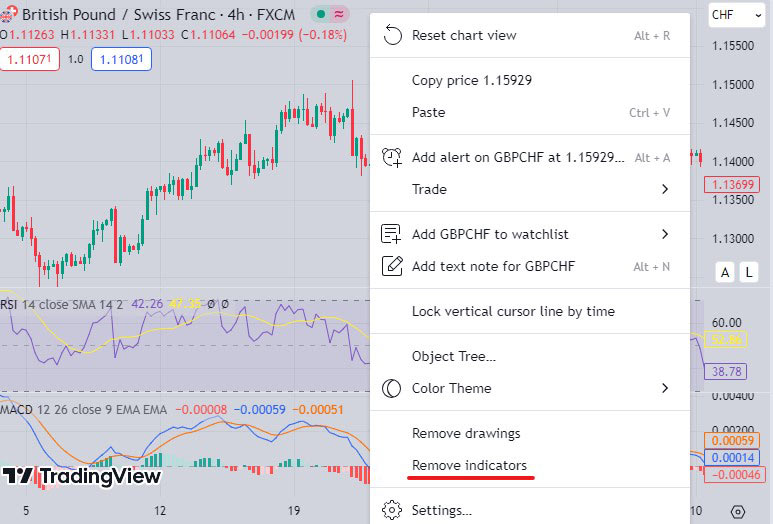The height and width of the screenshot is (524, 773).
Task: Select Paste from the context menu
Action: (529, 112)
